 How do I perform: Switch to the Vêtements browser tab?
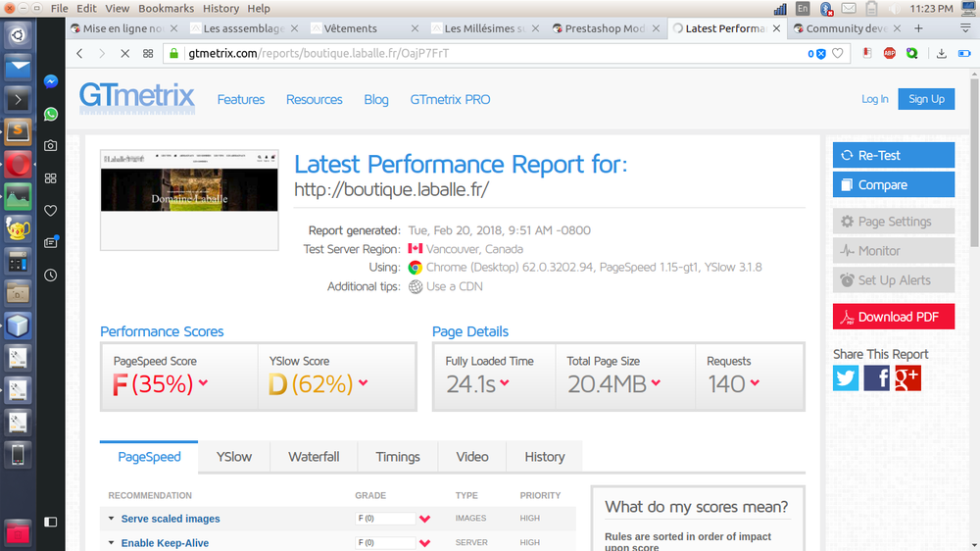[365, 28]
